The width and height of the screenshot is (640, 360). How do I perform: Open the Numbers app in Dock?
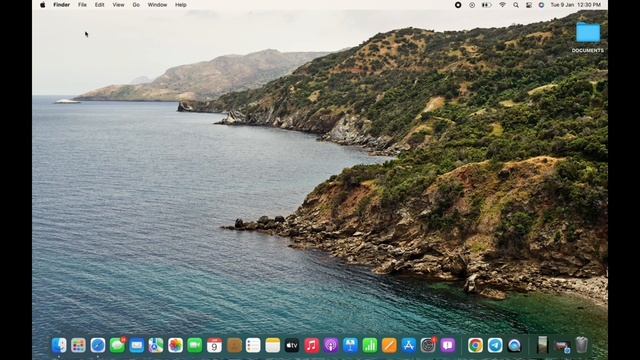370,345
